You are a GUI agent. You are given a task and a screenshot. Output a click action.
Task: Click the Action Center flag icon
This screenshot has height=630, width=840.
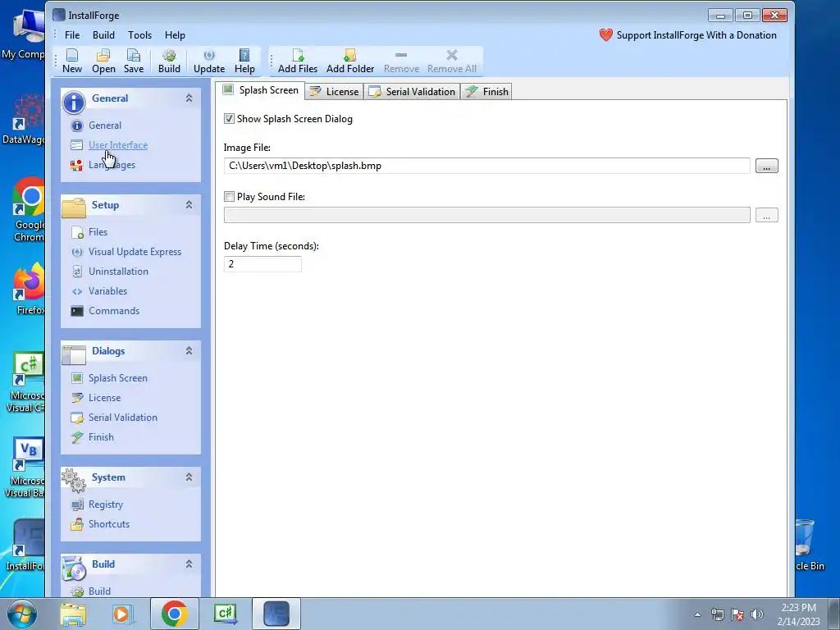tap(737, 614)
